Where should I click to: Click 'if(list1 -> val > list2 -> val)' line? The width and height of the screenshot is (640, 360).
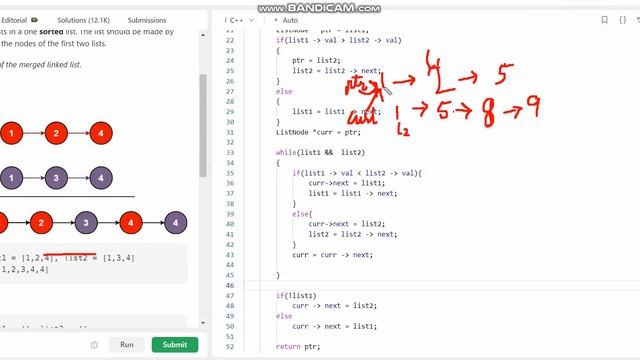[x=339, y=40]
